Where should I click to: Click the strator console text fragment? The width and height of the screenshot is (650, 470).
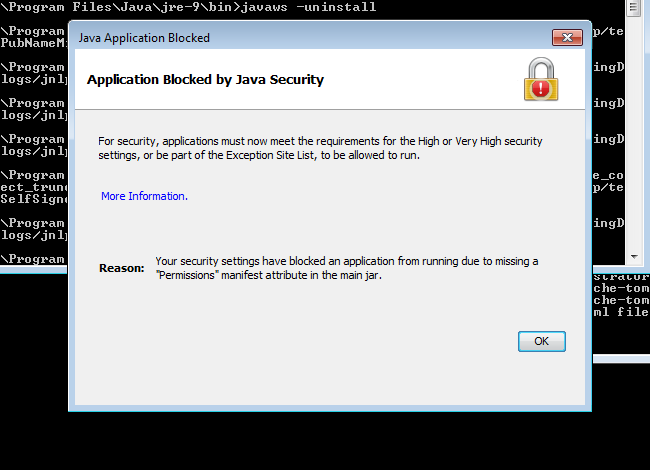click(x=621, y=271)
